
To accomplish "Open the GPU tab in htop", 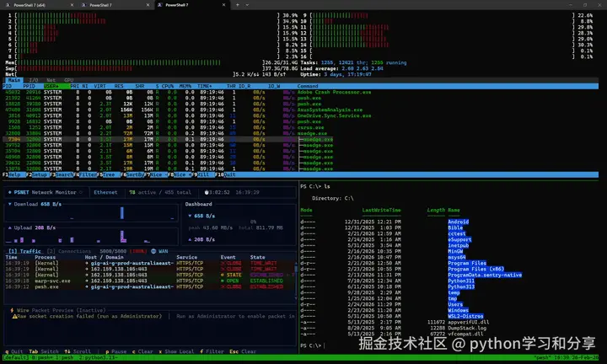I will point(68,80).
